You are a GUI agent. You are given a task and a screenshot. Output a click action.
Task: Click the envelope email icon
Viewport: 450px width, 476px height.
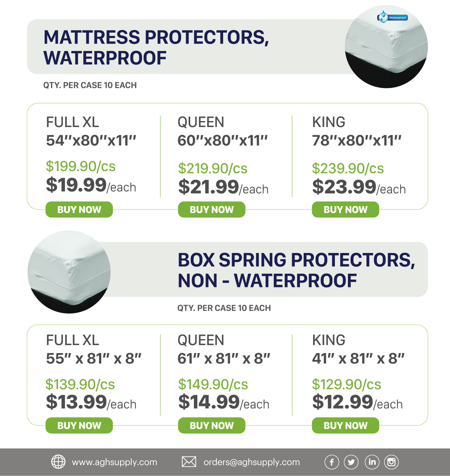click(189, 462)
